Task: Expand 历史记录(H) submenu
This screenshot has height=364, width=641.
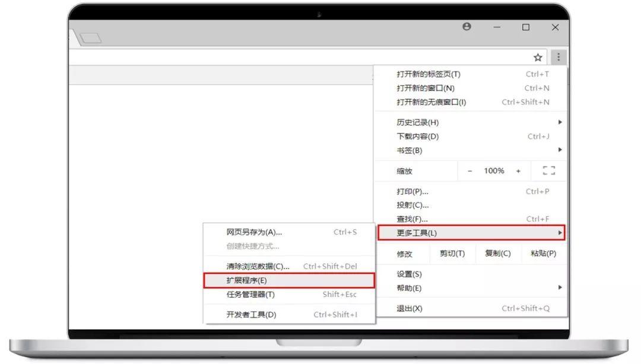Action: (x=471, y=122)
